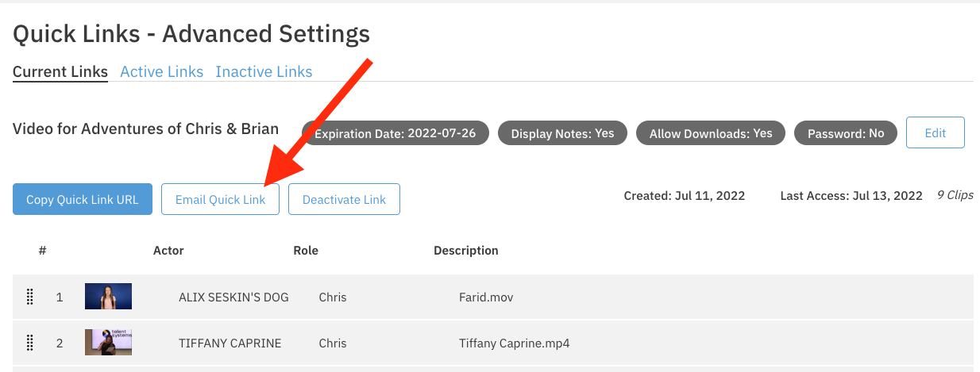Click the Display Notes: Yes badge

562,133
